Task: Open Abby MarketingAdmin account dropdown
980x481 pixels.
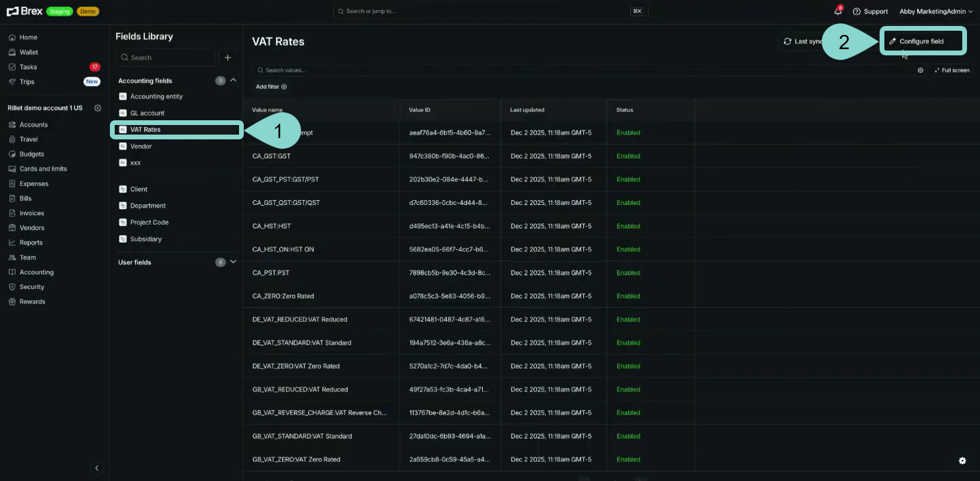Action: click(x=936, y=12)
